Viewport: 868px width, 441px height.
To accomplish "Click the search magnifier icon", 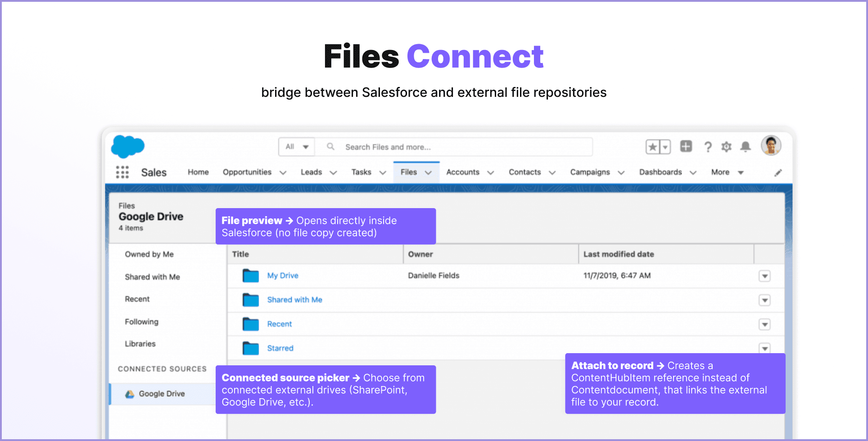I will point(330,146).
